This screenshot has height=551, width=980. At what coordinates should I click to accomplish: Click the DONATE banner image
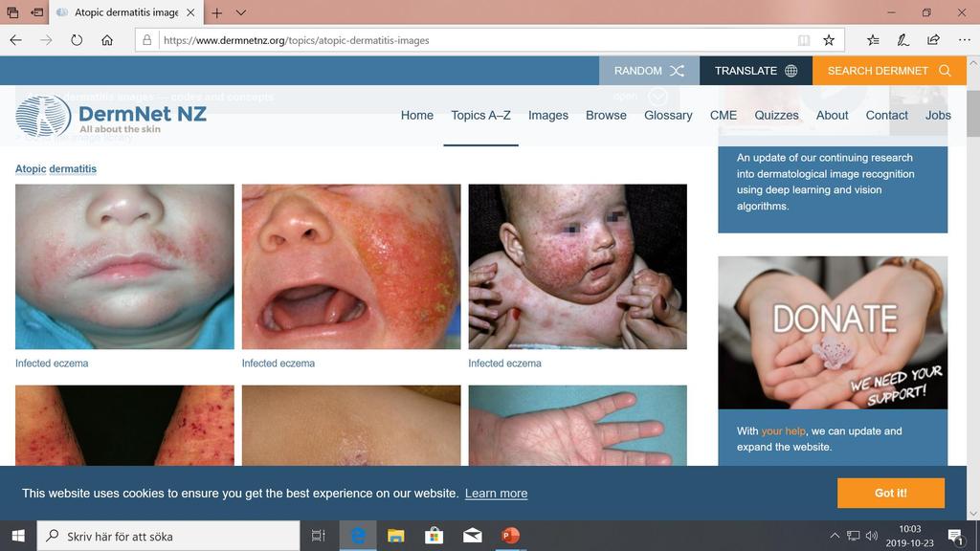833,333
